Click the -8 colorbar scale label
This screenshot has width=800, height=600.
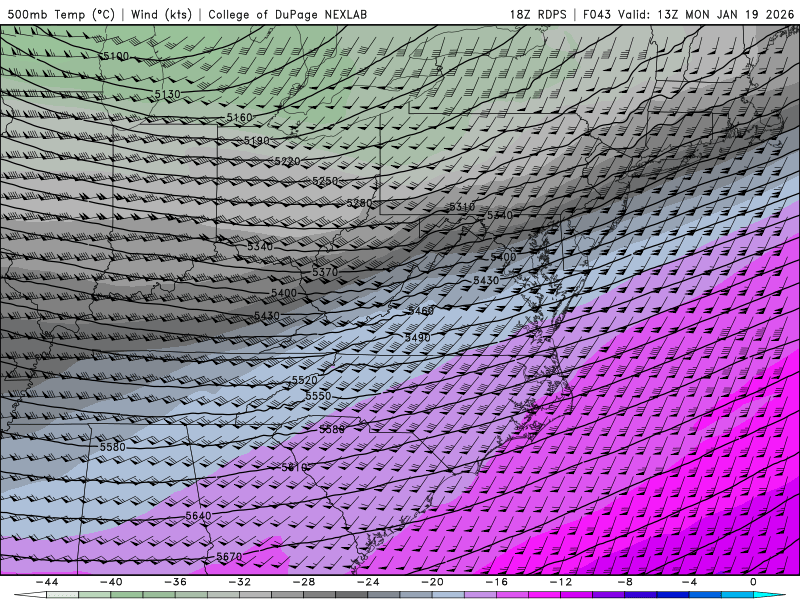(x=626, y=582)
